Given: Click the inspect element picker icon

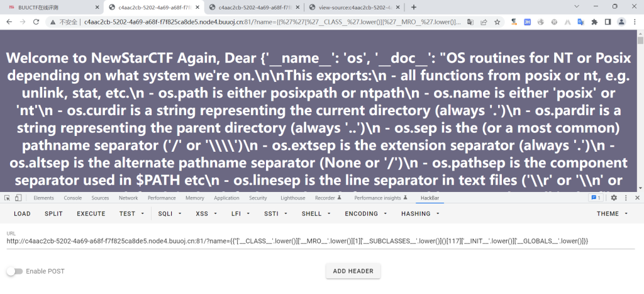Looking at the screenshot, I should [x=7, y=198].
